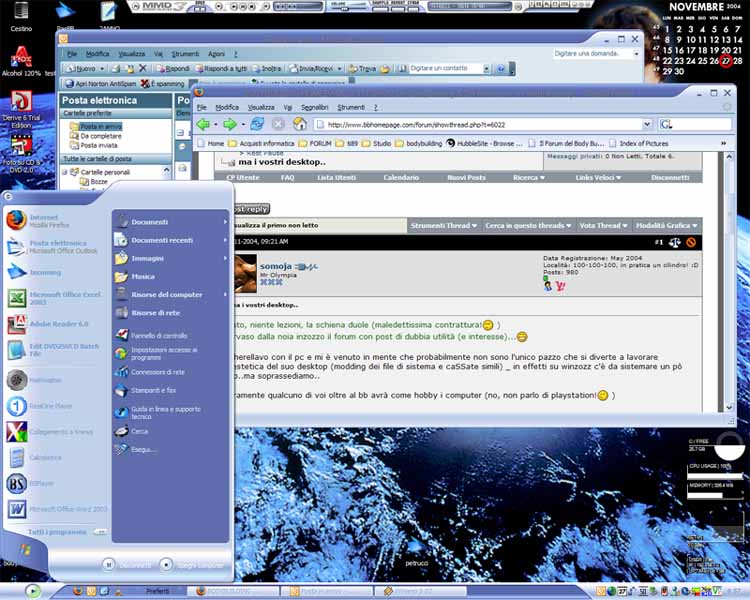The width and height of the screenshot is (750, 600).
Task: Click Pannello di controllo in start menu
Action: tap(152, 335)
